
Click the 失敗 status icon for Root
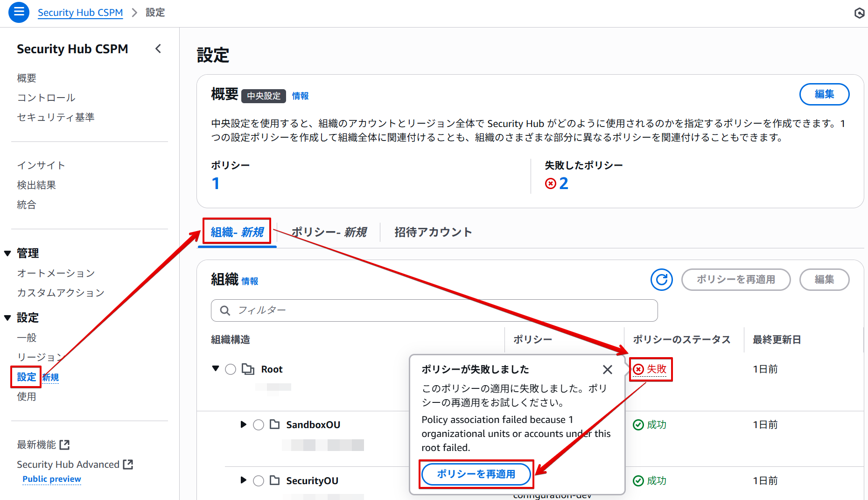638,369
